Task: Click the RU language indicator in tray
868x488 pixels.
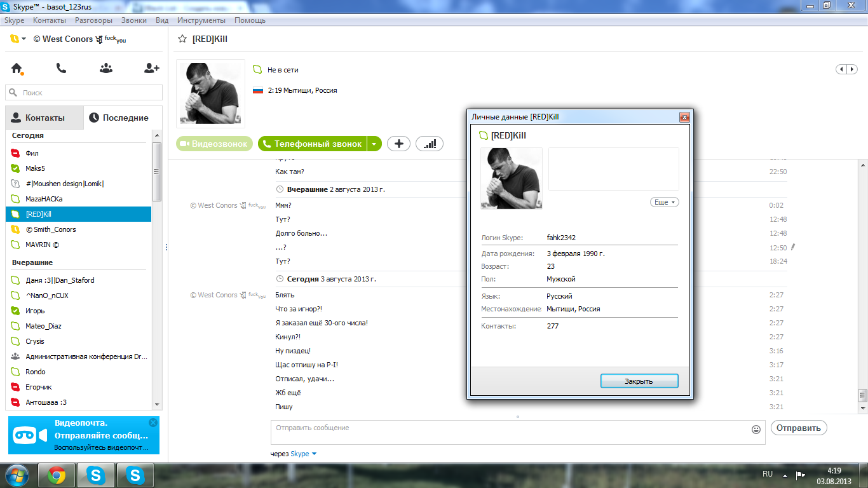Action: coord(768,474)
